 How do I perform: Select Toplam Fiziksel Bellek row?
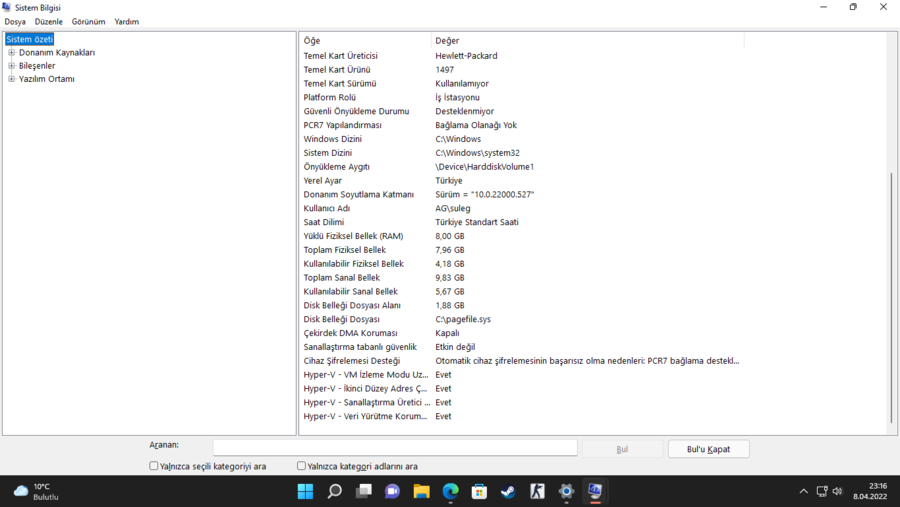pos(522,250)
